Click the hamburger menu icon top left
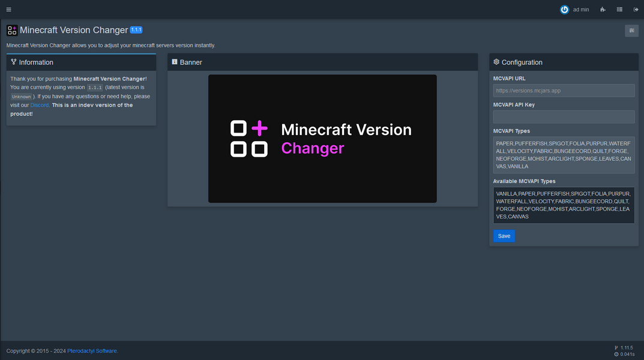 8,9
